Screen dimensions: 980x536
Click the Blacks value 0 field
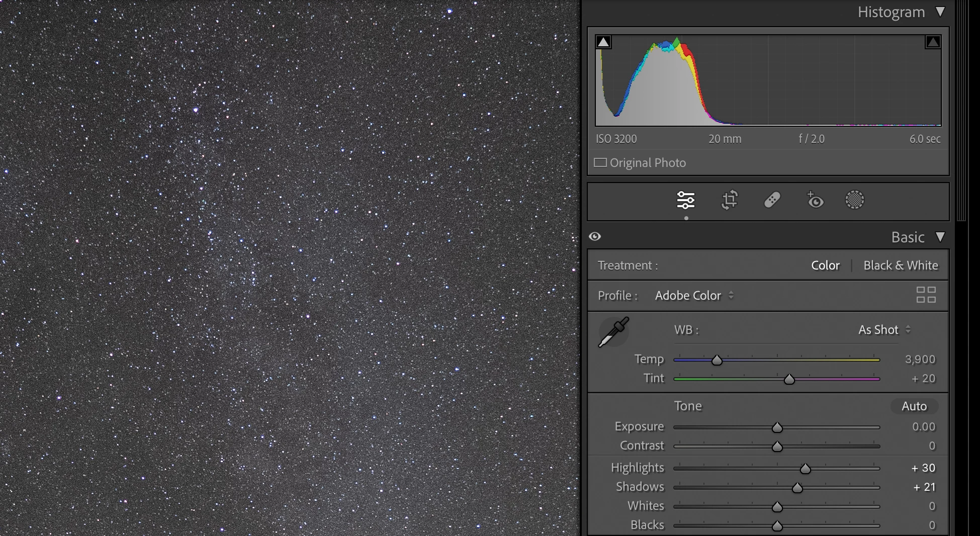coord(932,525)
